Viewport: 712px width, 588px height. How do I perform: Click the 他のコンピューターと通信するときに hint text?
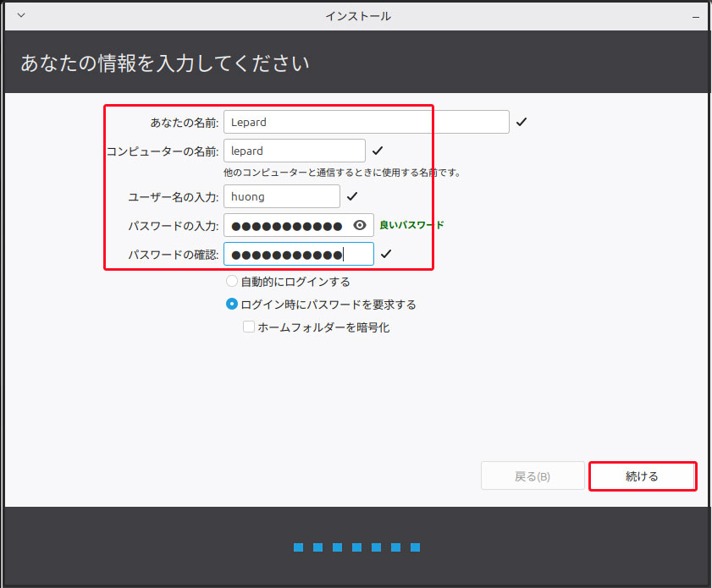[x=342, y=173]
